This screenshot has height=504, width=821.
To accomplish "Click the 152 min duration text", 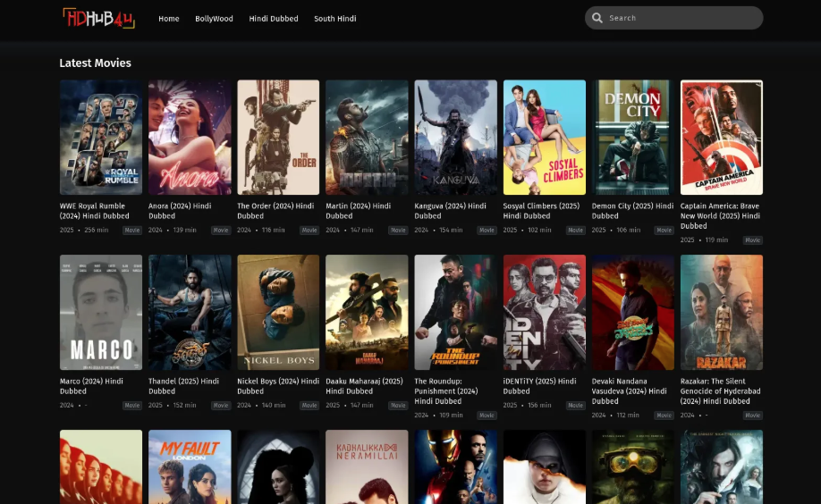I will tap(184, 405).
